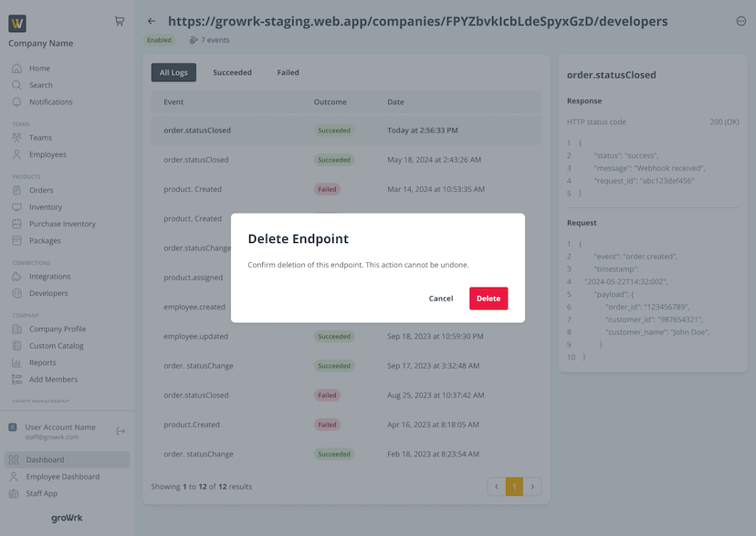The image size is (756, 536).
Task: Select the Reports icon
Action: point(18,362)
